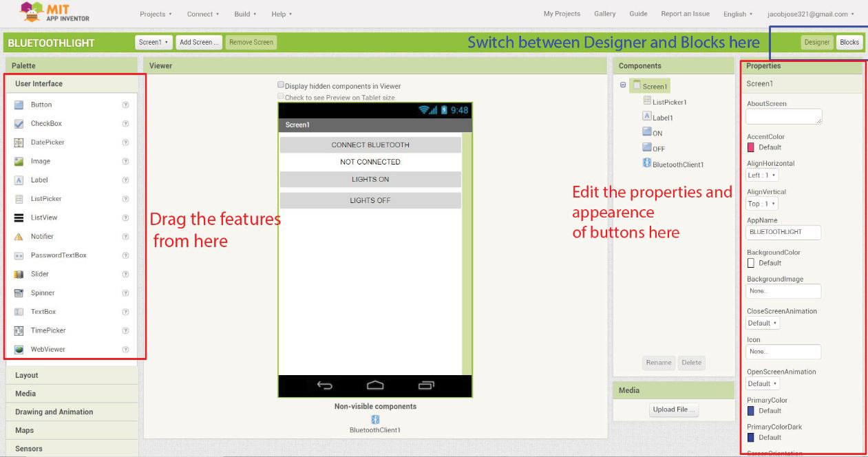Click the Rename component button
Screen dimensions: 868x457
[x=659, y=363]
